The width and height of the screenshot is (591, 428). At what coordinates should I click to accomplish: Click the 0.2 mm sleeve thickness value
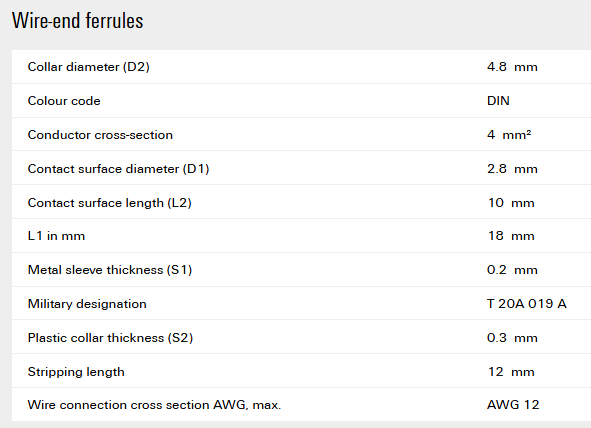512,270
